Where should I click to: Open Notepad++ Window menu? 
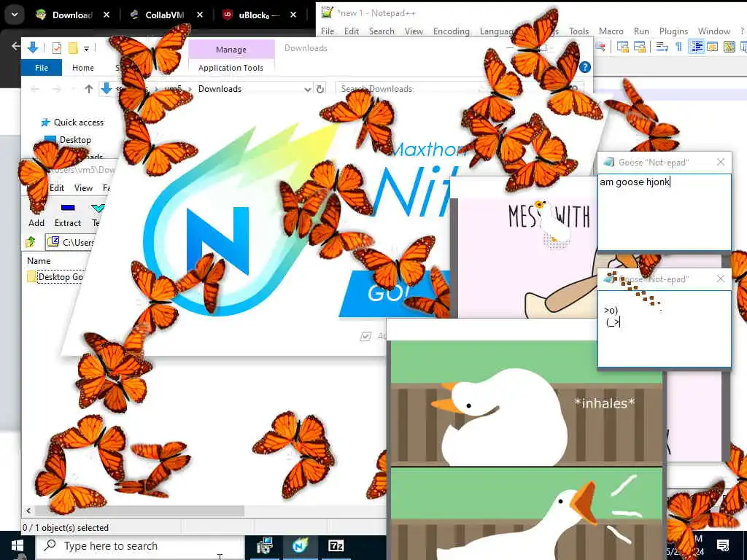[713, 31]
